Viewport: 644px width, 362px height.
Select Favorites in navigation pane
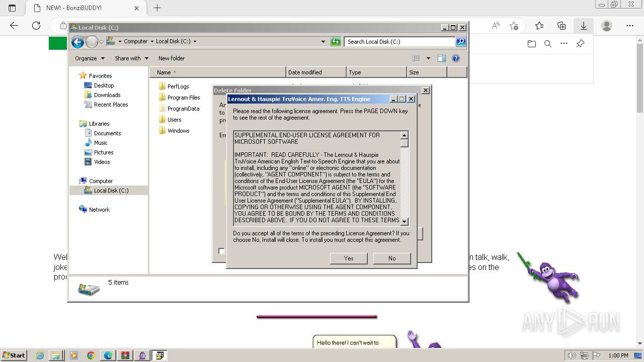pyautogui.click(x=100, y=76)
